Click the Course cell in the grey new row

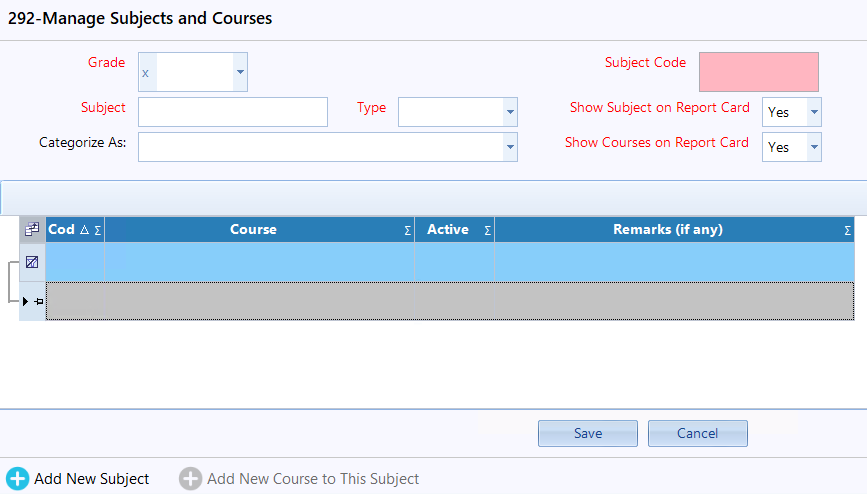pos(259,301)
